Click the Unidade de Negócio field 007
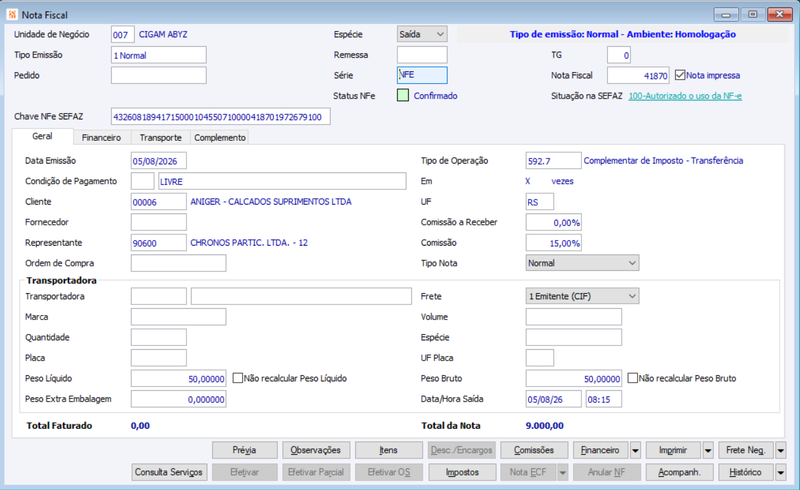The image size is (800, 490). [122, 35]
